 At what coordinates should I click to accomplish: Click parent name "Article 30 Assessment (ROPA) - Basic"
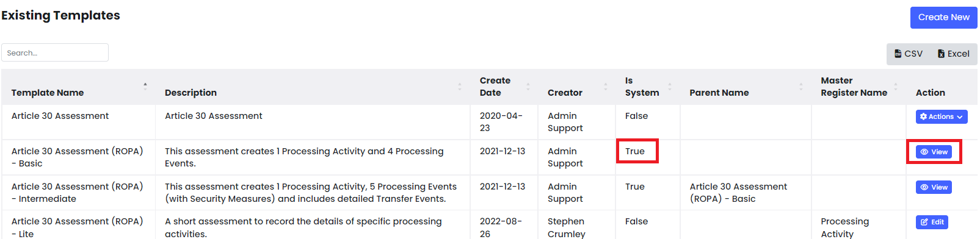pos(738,193)
